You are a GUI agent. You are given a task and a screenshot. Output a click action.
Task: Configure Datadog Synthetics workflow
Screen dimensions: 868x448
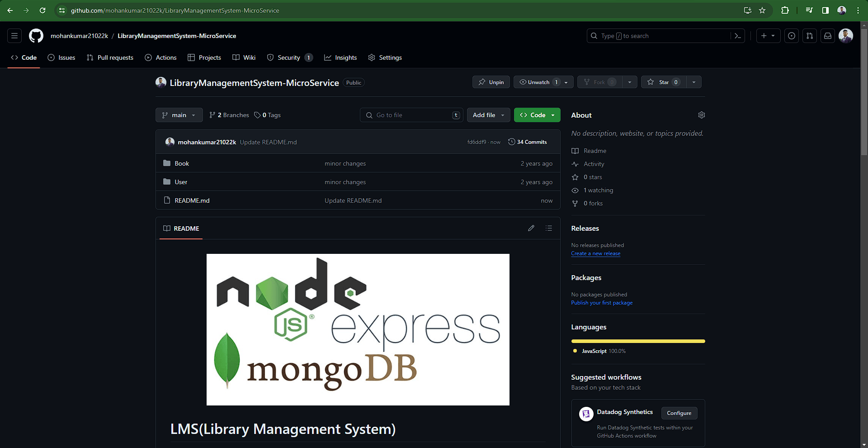tap(679, 413)
